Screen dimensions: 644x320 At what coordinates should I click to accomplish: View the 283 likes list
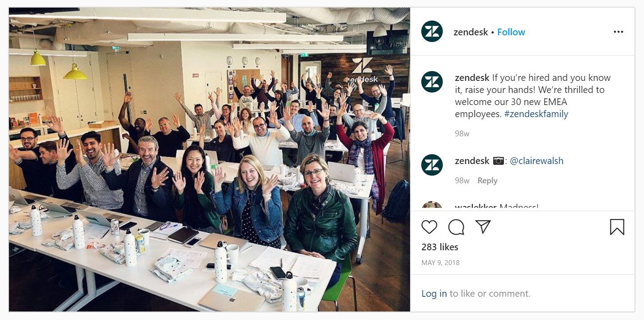pos(440,247)
